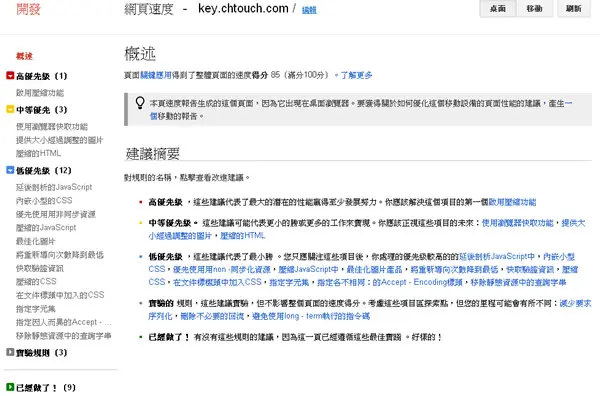This screenshot has width=600, height=396.
Task: Open the 編輯 edit link beside the URL
Action: coord(309,10)
